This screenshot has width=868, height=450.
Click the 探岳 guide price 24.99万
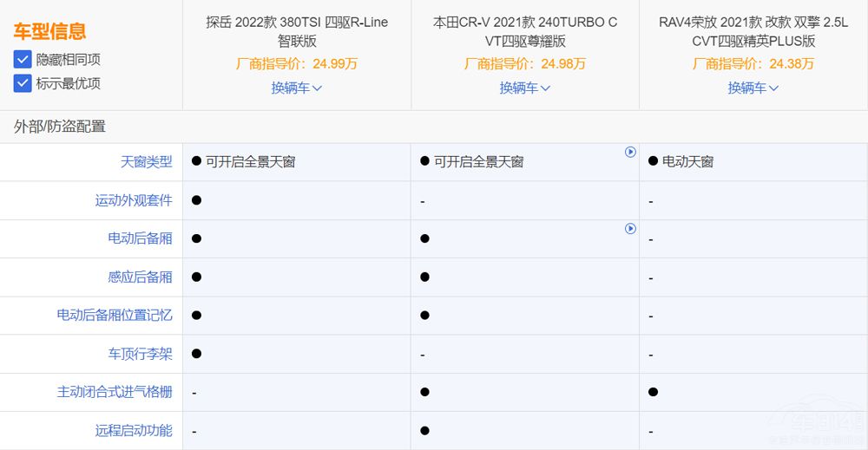pos(297,63)
